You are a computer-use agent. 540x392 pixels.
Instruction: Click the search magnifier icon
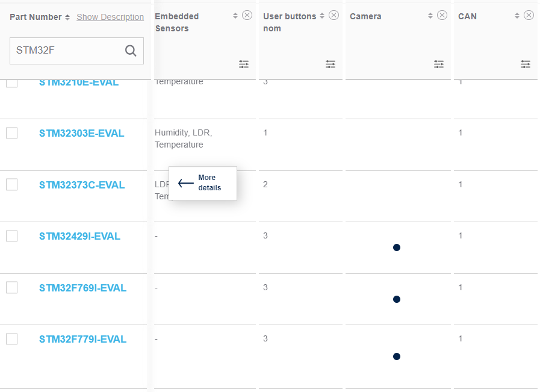tap(131, 51)
